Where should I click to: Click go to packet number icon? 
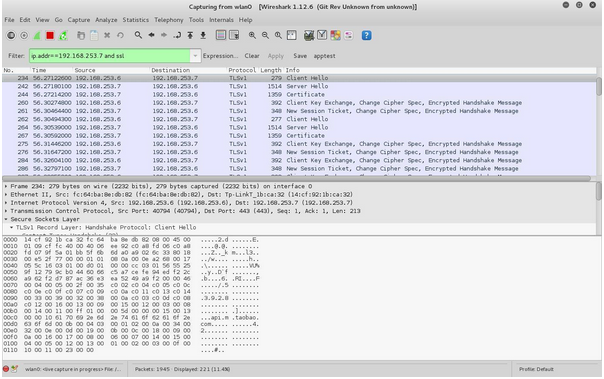point(177,35)
